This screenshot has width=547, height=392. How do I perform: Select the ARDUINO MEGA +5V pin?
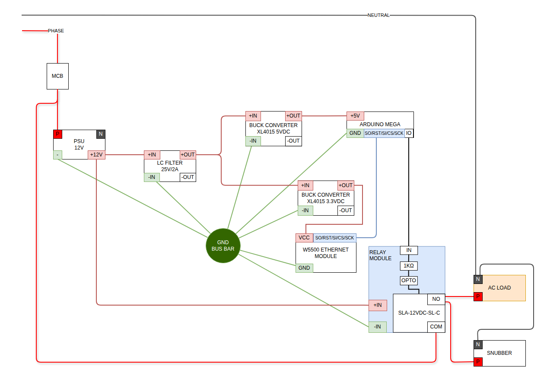pyautogui.click(x=355, y=115)
